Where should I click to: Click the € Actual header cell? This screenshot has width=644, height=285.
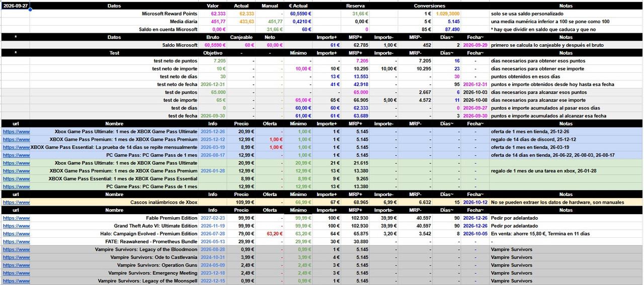point(298,6)
